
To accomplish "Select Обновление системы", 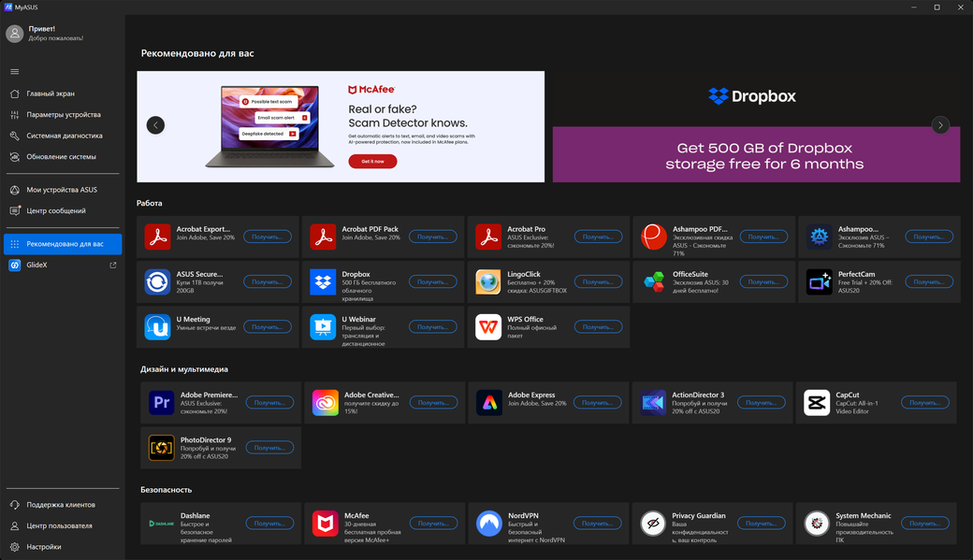I will click(x=63, y=157).
